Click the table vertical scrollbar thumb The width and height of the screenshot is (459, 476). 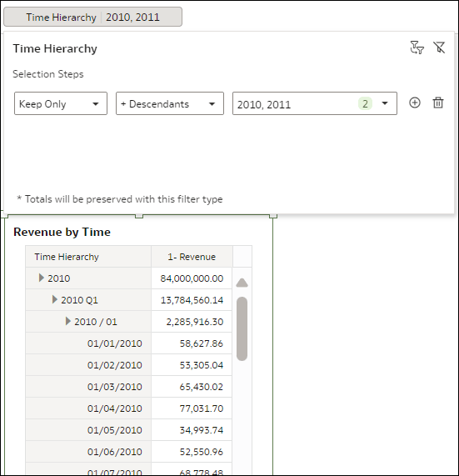(242, 328)
